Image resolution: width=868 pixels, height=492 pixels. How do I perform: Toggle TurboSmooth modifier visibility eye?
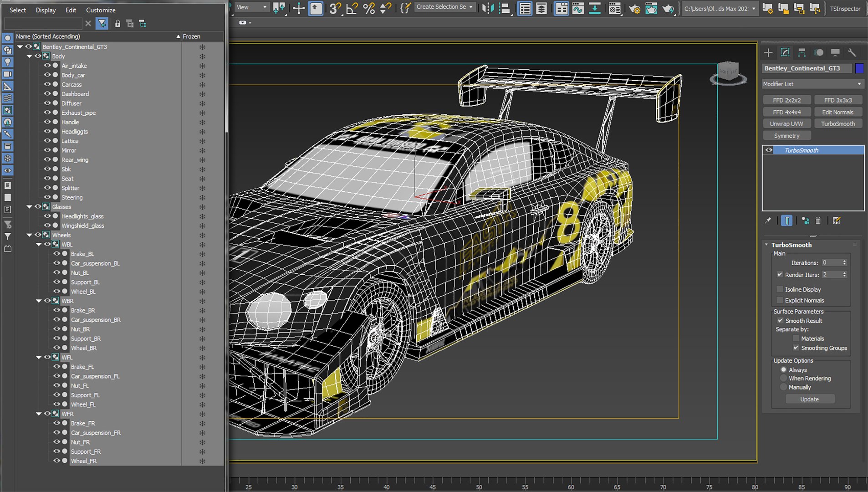769,150
